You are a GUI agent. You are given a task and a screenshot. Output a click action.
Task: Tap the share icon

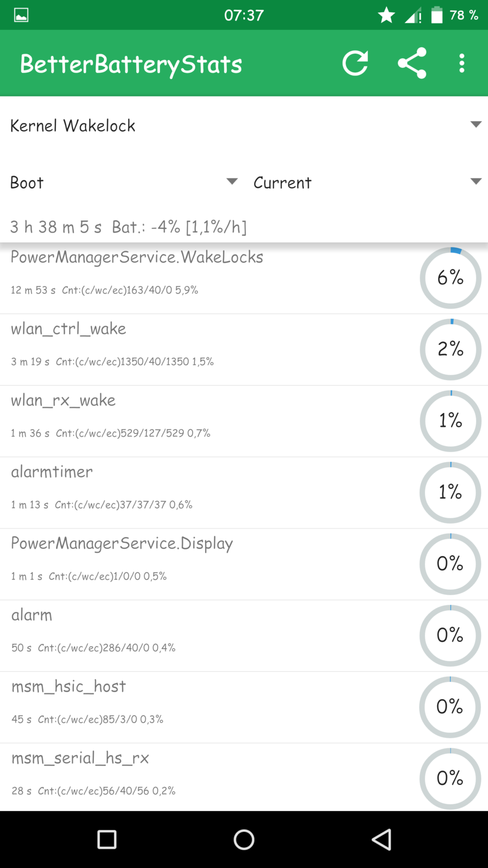[412, 63]
